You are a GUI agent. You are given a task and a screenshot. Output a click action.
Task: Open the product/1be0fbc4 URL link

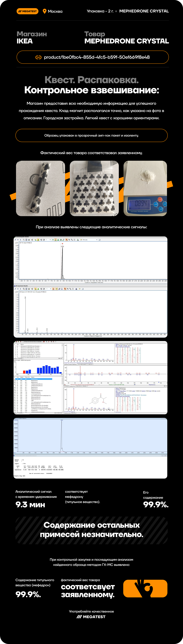click(97, 57)
